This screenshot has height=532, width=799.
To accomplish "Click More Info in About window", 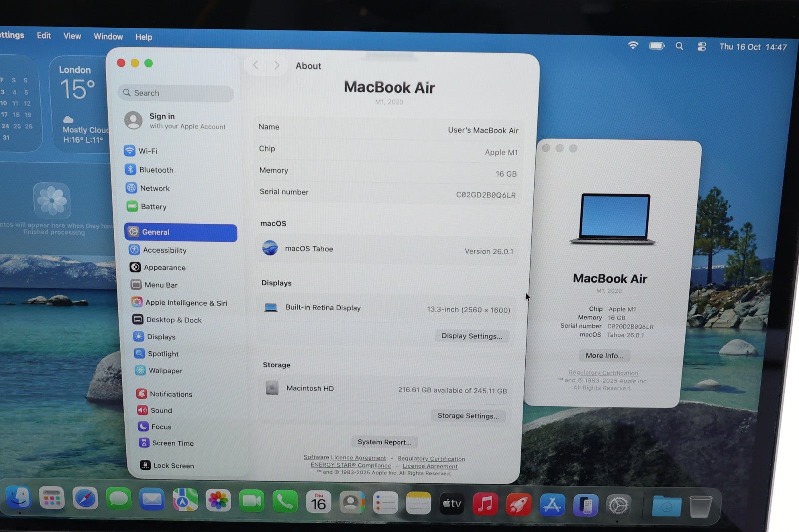I will point(604,356).
